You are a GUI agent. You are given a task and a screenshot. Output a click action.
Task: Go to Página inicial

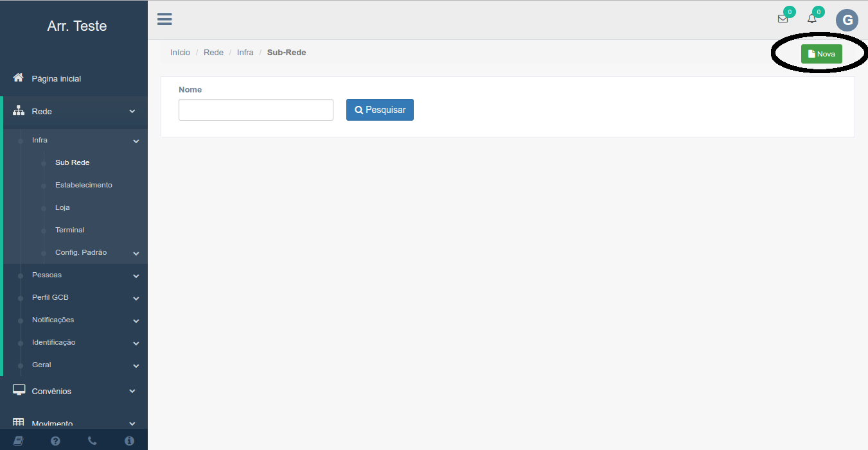pos(57,79)
